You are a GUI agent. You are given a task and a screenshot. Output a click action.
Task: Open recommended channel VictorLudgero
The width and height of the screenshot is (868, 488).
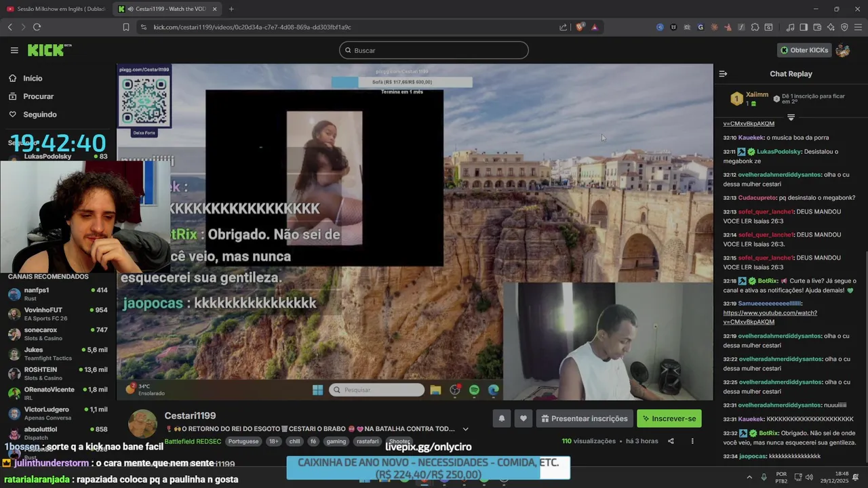[58, 413]
